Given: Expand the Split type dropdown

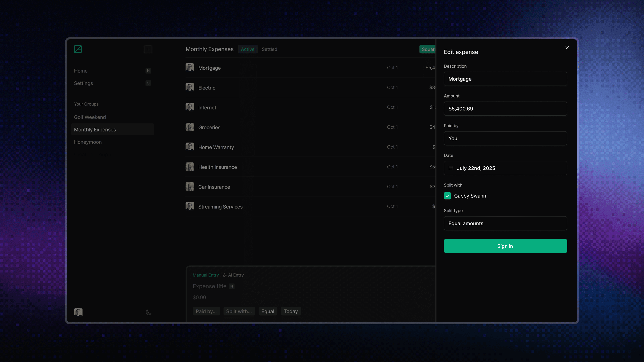Looking at the screenshot, I should pos(505,223).
